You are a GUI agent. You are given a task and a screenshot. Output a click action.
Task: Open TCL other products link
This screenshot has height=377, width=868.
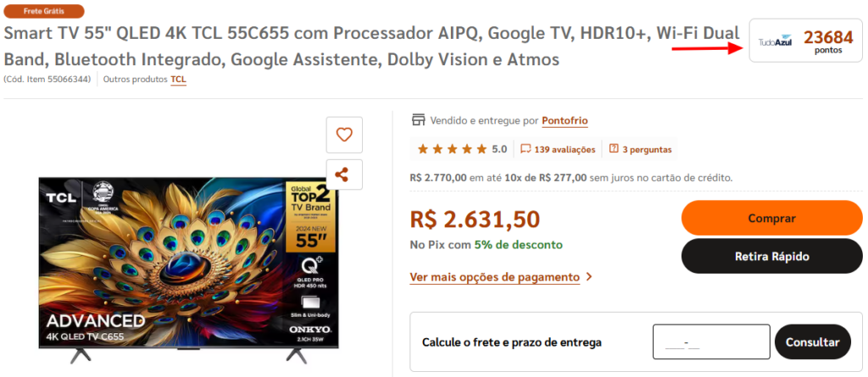click(178, 79)
